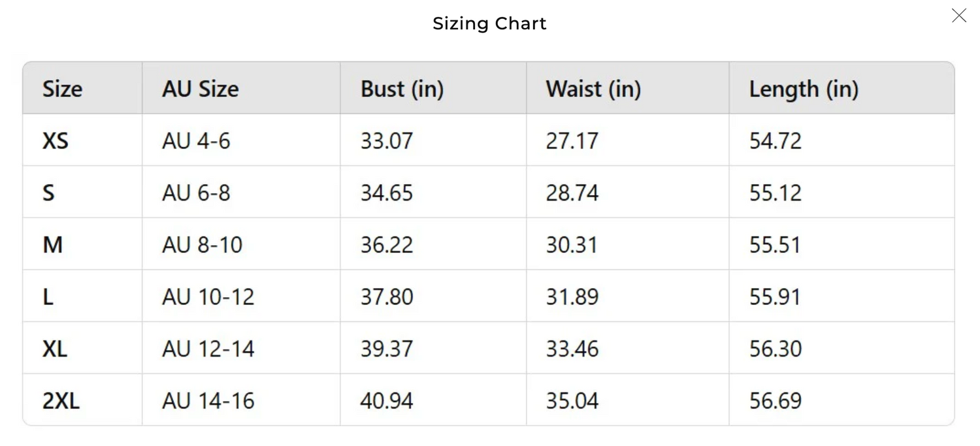Click the Length (in) column header
Viewport: 980px width, 446px height.
[804, 89]
